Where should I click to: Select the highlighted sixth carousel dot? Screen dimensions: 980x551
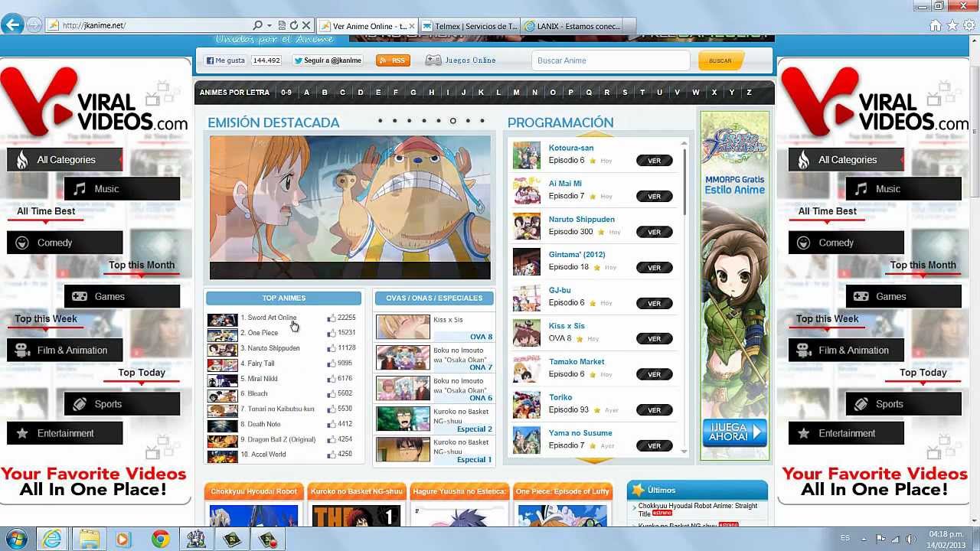[452, 121]
